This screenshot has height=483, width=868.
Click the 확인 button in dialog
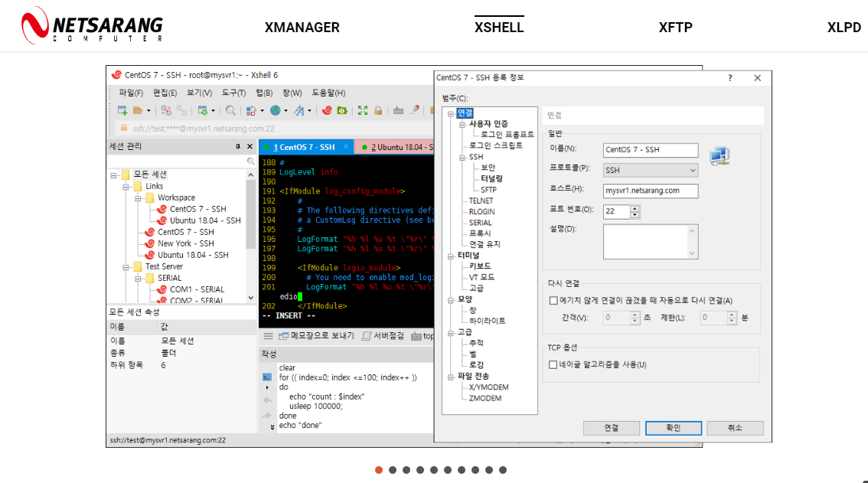click(673, 428)
